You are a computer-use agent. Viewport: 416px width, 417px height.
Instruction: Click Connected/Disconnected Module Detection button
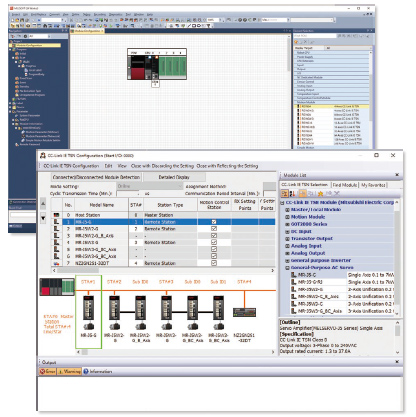click(x=96, y=177)
